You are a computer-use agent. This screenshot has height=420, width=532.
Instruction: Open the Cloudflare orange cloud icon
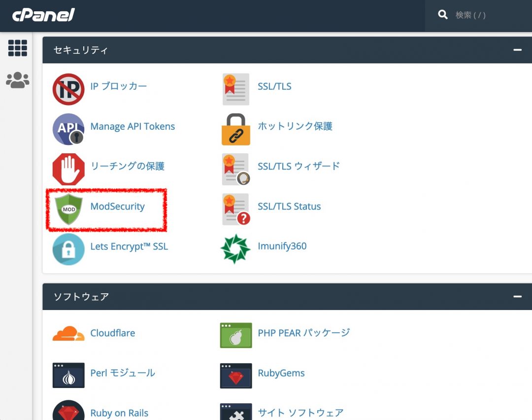click(68, 334)
